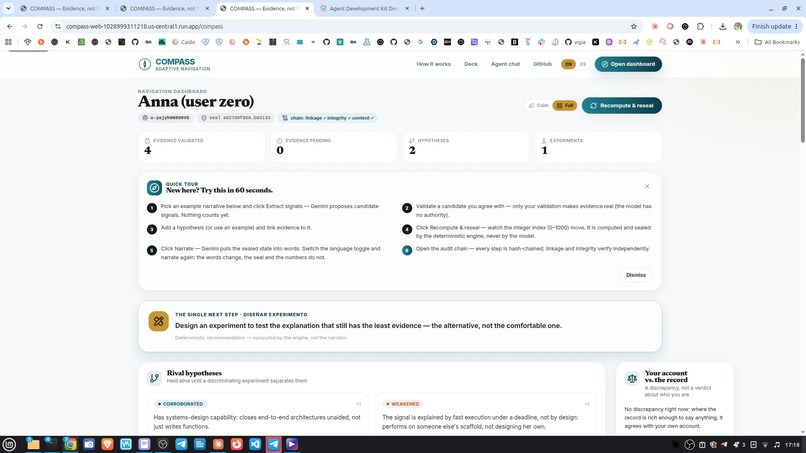Open the Brave browser taskbar icon

pos(107,444)
